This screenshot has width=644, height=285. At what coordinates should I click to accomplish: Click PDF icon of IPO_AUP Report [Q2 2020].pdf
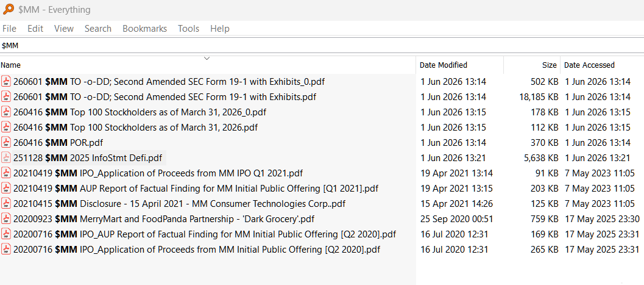click(x=6, y=234)
